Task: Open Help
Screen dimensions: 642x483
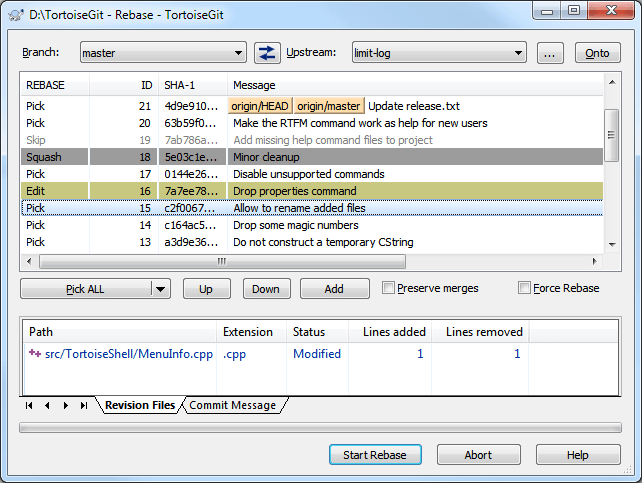Action: tap(578, 455)
